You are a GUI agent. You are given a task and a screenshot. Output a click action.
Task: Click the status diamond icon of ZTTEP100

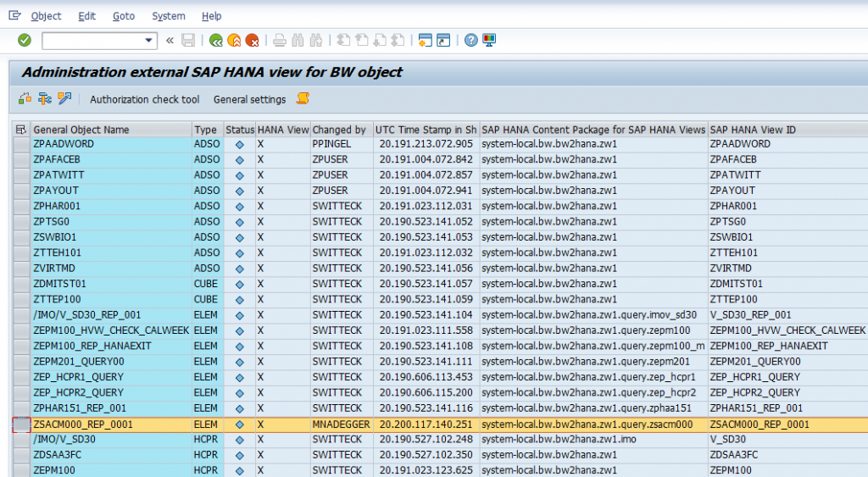240,300
